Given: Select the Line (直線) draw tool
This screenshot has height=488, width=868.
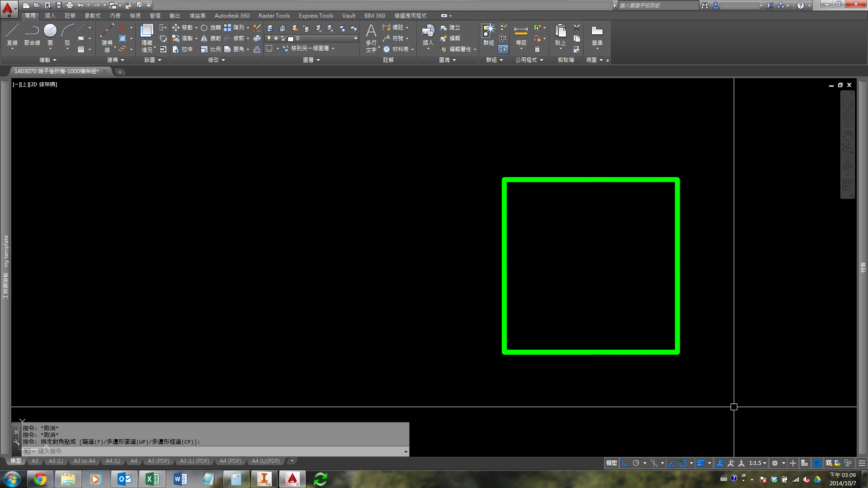Looking at the screenshot, I should [12, 34].
